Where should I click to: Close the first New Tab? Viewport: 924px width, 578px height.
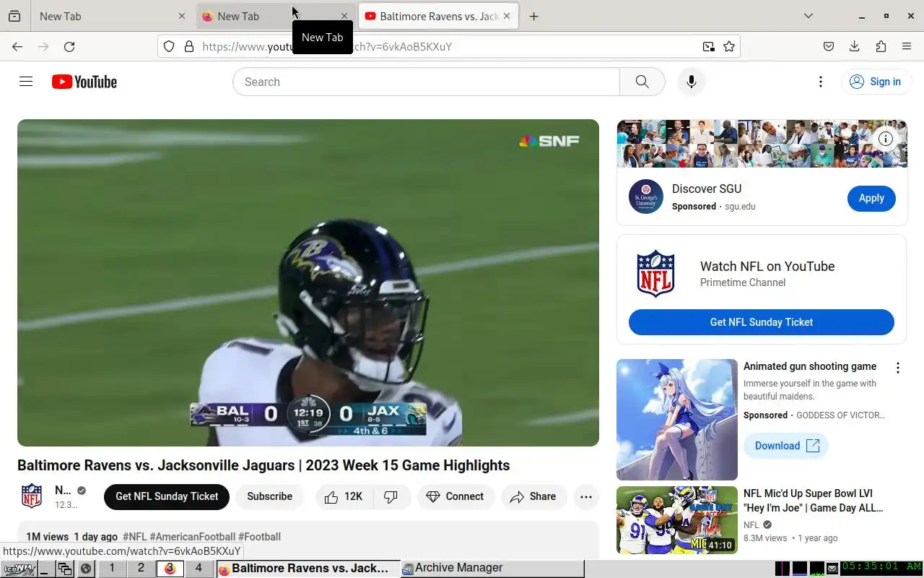click(x=182, y=16)
